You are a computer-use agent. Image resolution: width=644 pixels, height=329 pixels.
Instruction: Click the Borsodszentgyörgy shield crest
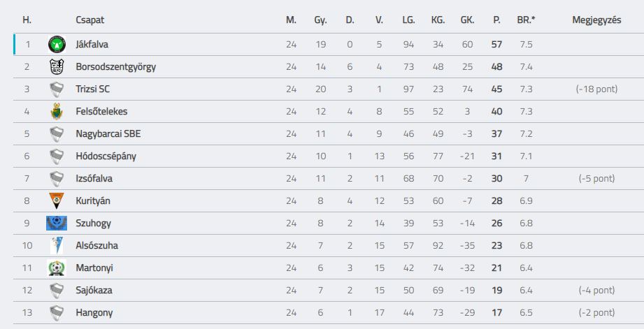(x=57, y=66)
